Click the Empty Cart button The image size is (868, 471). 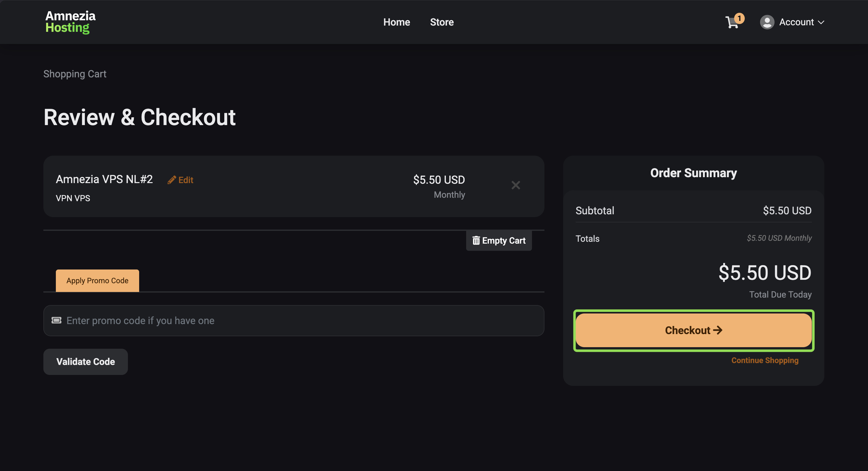click(499, 240)
